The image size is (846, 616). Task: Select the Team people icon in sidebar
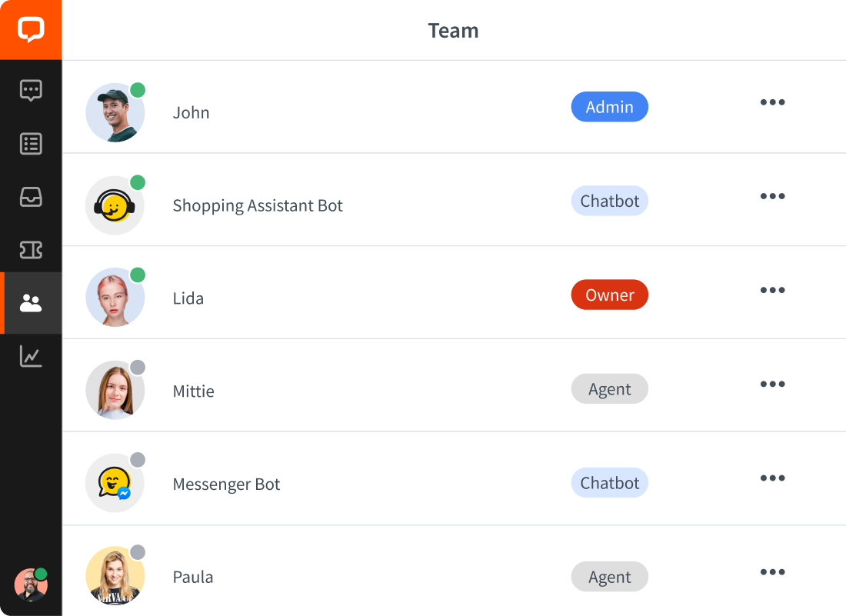31,303
